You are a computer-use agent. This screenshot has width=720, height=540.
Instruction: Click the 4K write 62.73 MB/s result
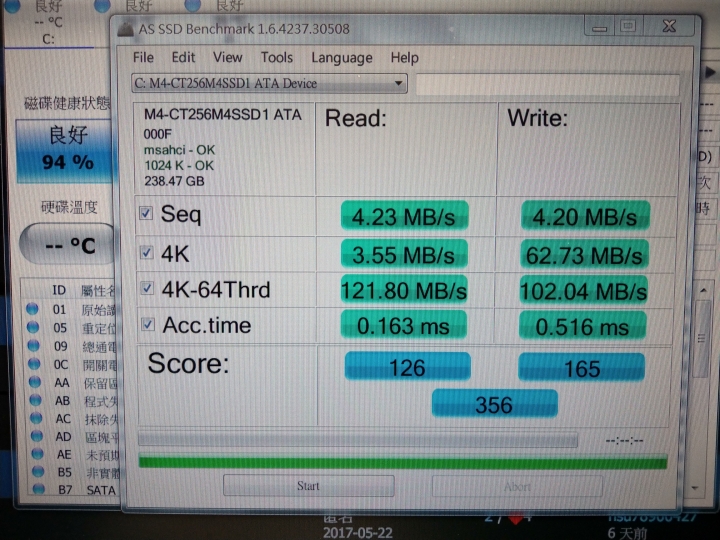click(x=584, y=254)
